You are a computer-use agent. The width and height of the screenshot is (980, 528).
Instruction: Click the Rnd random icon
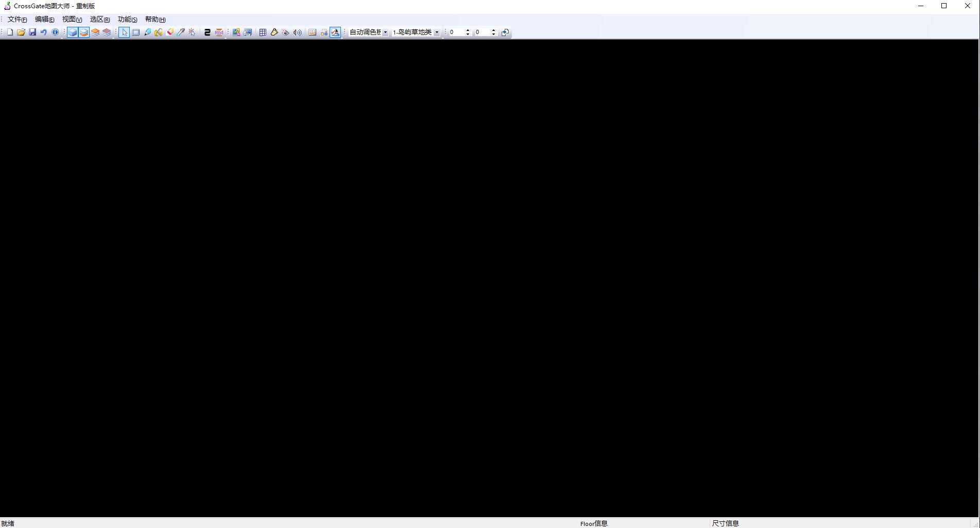tap(219, 32)
